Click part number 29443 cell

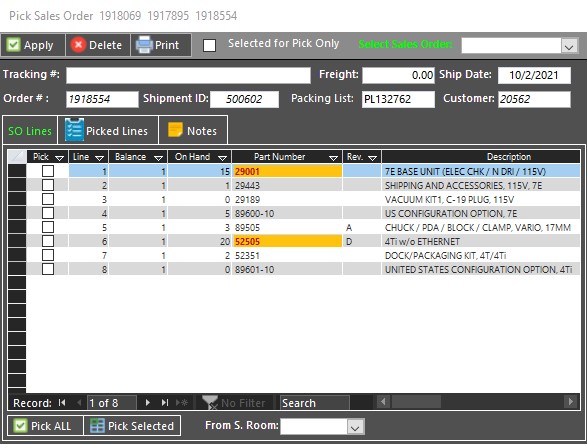click(287, 185)
